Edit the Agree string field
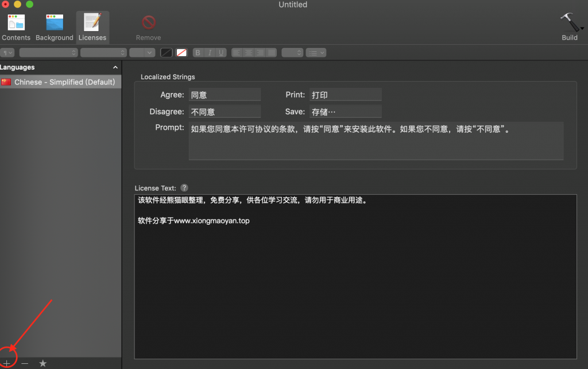The image size is (588, 369). pyautogui.click(x=225, y=95)
